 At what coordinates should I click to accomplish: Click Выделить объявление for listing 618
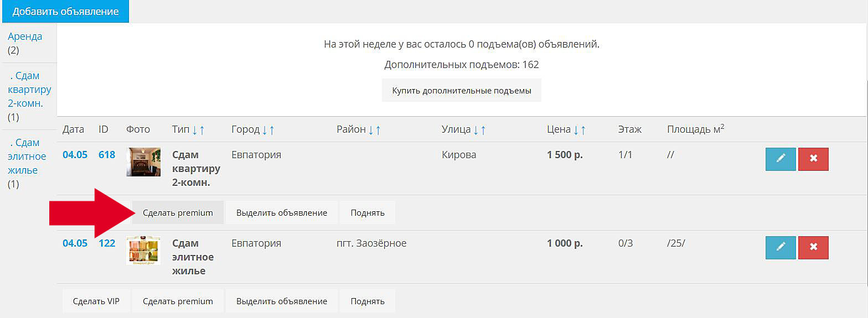282,213
